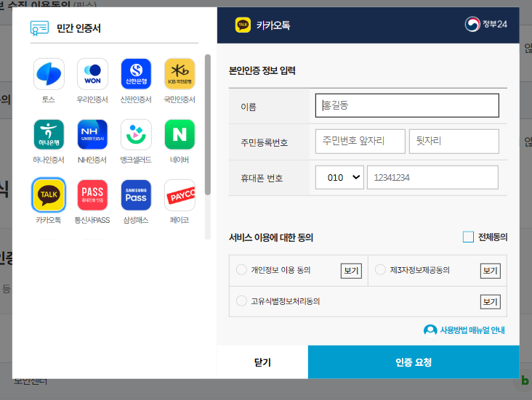Click the 국민인증서 label text
The height and width of the screenshot is (400, 532).
pyautogui.click(x=180, y=99)
